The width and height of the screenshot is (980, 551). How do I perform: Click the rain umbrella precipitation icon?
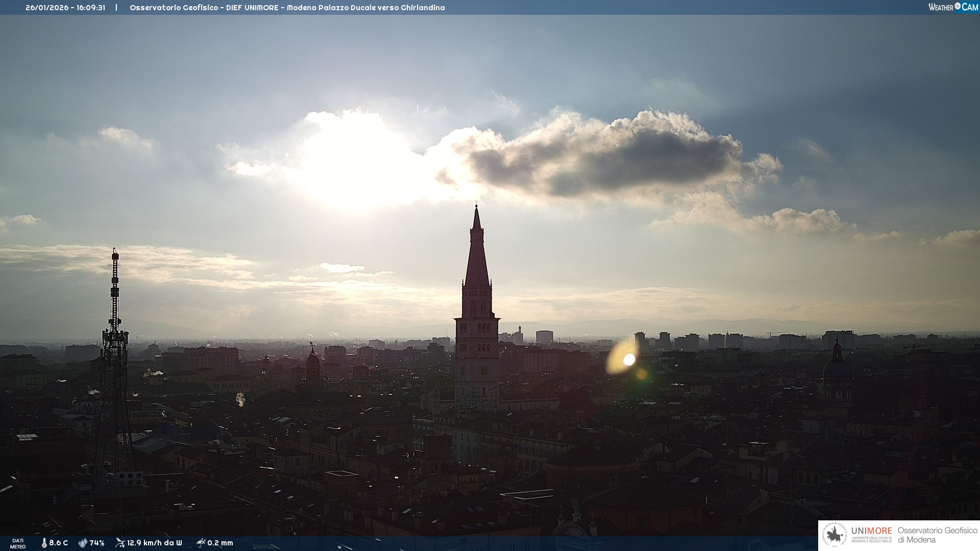click(x=201, y=543)
